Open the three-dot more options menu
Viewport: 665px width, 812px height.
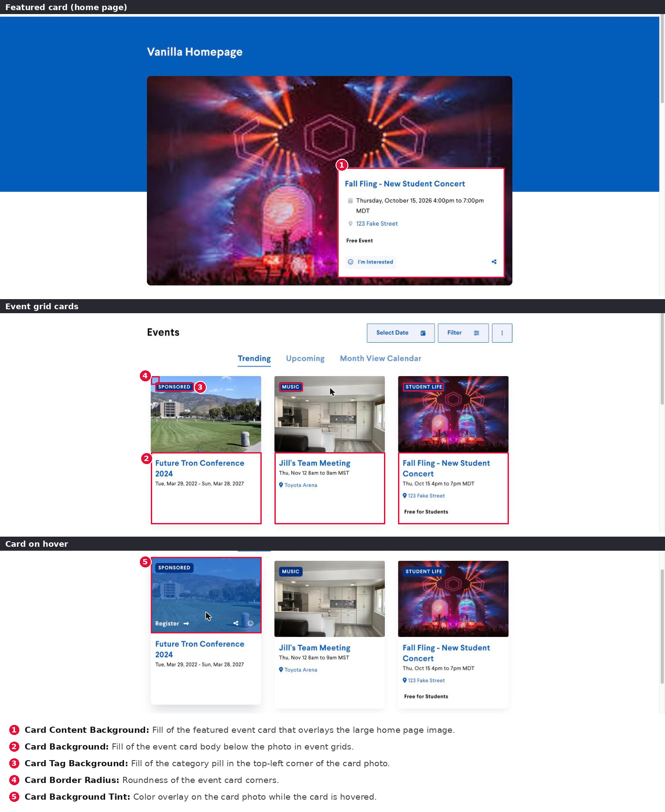[502, 333]
